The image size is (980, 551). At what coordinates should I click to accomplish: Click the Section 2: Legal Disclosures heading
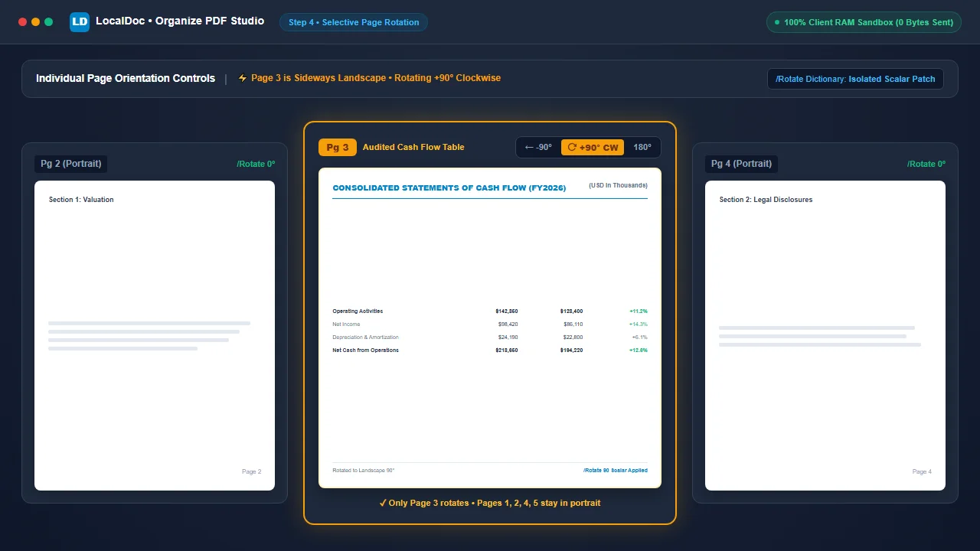[766, 200]
